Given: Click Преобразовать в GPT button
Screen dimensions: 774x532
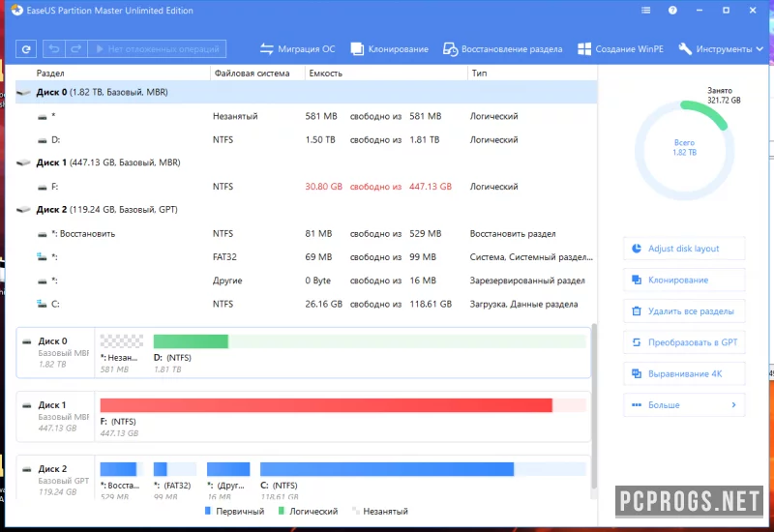Looking at the screenshot, I should (684, 342).
